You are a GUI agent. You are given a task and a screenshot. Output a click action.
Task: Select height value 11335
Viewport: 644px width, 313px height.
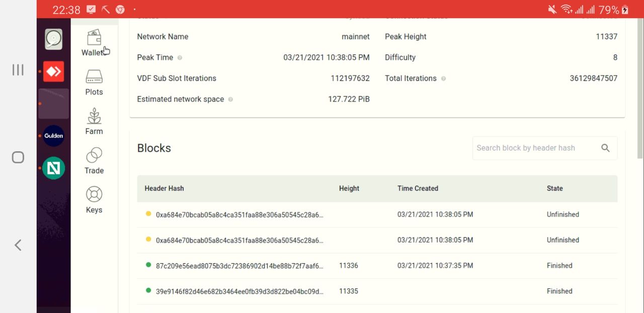[348, 291]
